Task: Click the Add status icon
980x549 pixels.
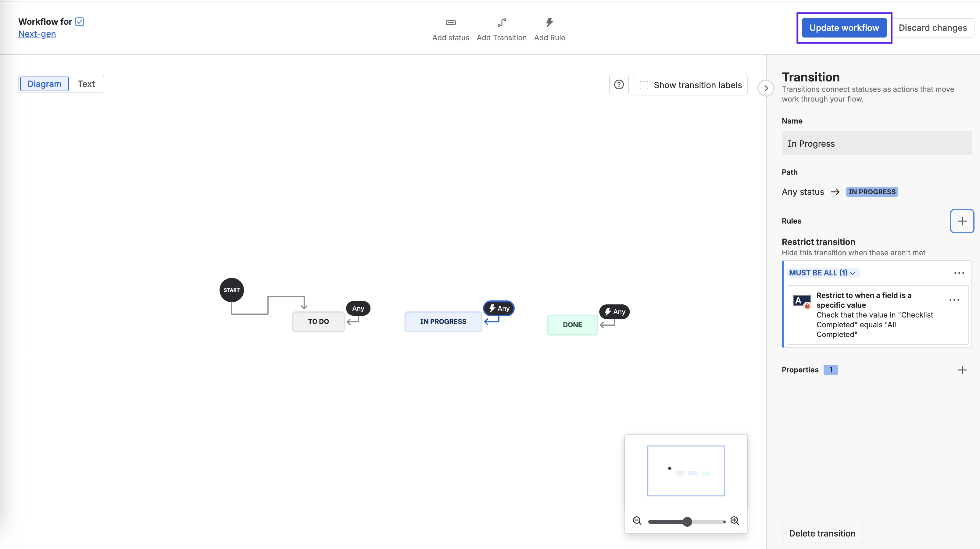Action: pyautogui.click(x=450, y=23)
